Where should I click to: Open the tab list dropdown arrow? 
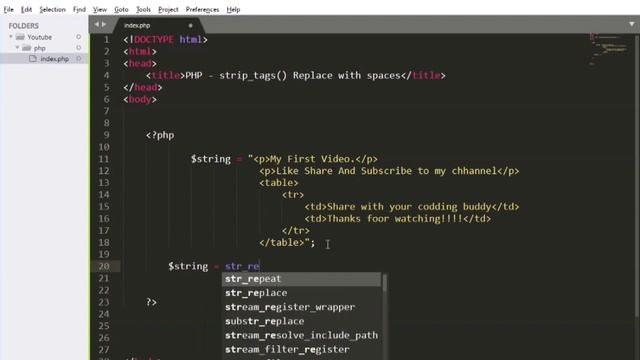631,24
